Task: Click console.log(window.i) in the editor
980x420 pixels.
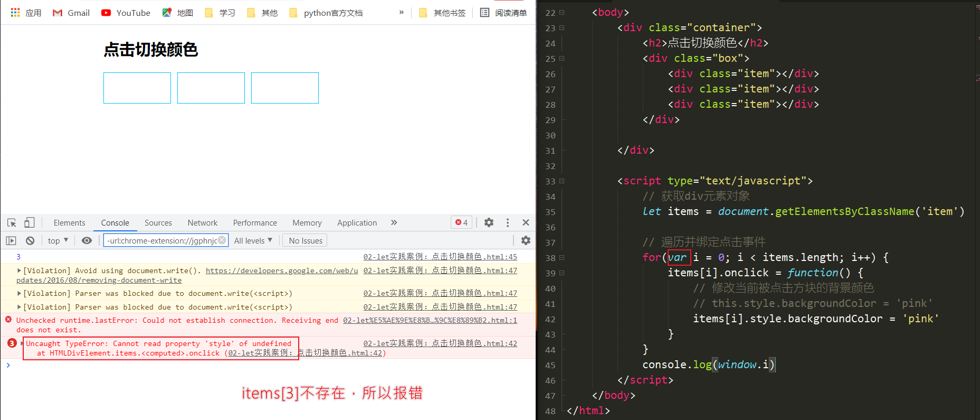Action: click(x=709, y=365)
